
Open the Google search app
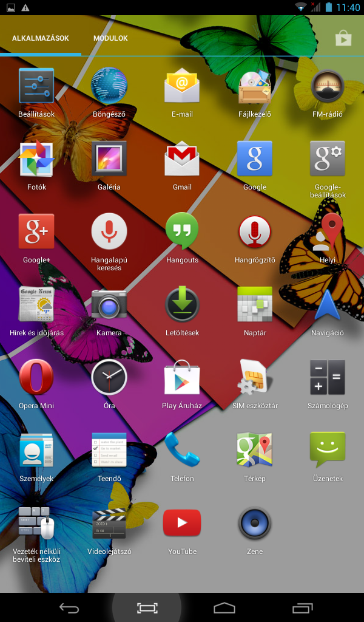click(255, 159)
